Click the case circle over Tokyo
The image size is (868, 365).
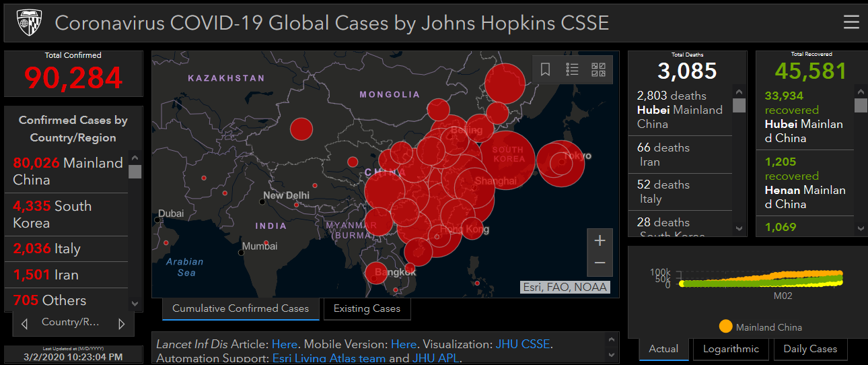[x=560, y=163]
